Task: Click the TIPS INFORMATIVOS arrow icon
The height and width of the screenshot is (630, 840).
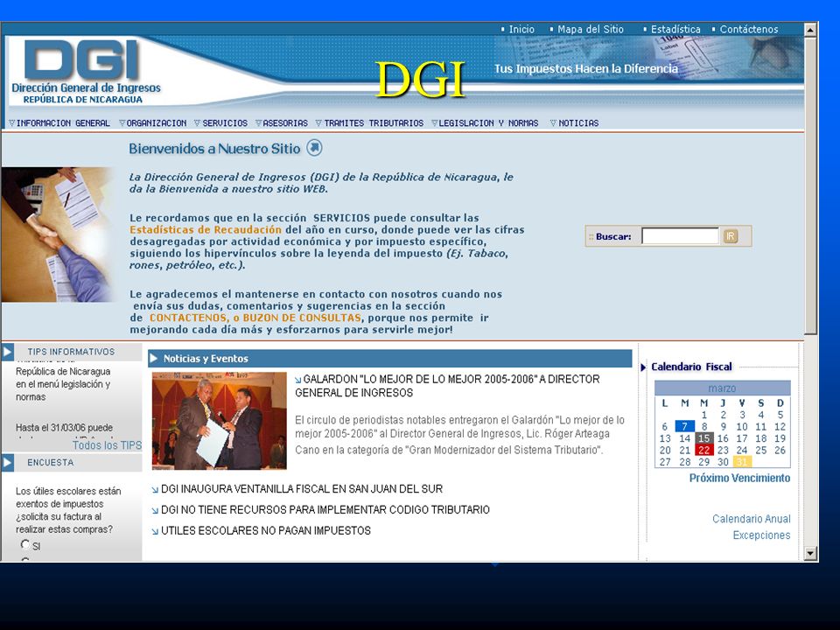Action: point(8,352)
